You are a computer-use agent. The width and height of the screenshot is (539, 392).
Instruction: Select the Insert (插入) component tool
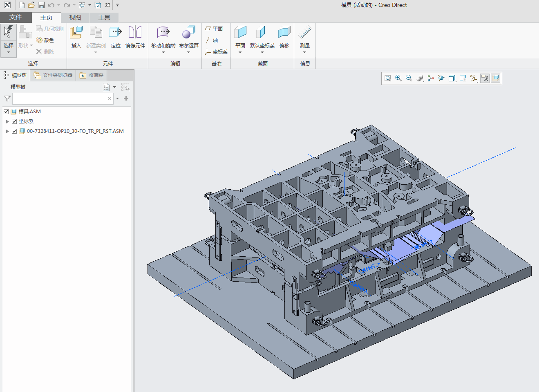click(x=76, y=37)
